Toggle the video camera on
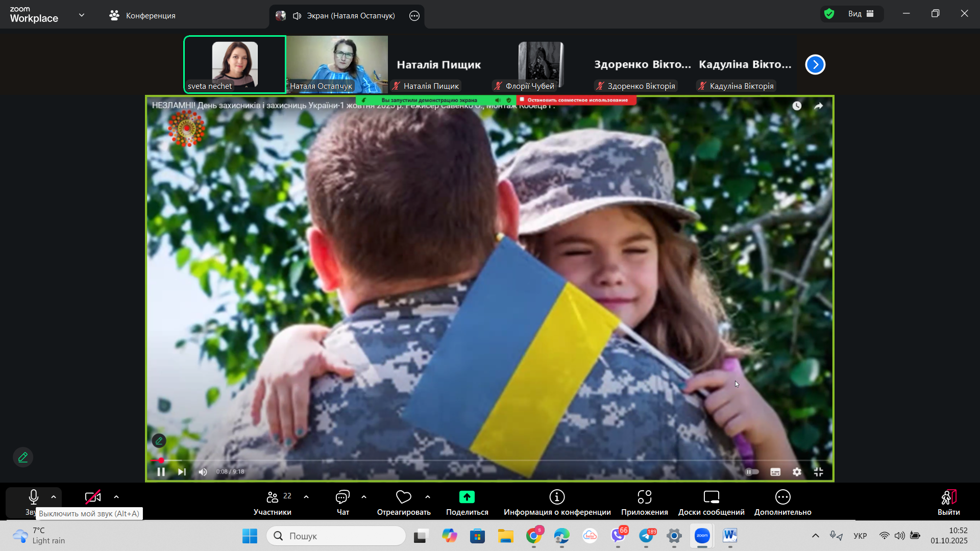 click(x=92, y=497)
